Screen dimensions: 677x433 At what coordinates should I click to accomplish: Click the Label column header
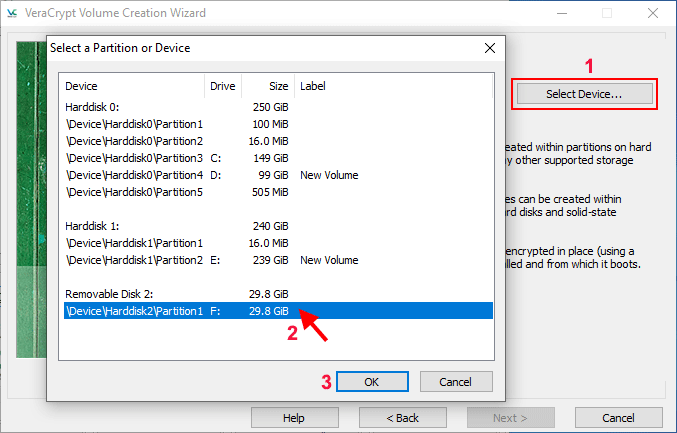393,86
